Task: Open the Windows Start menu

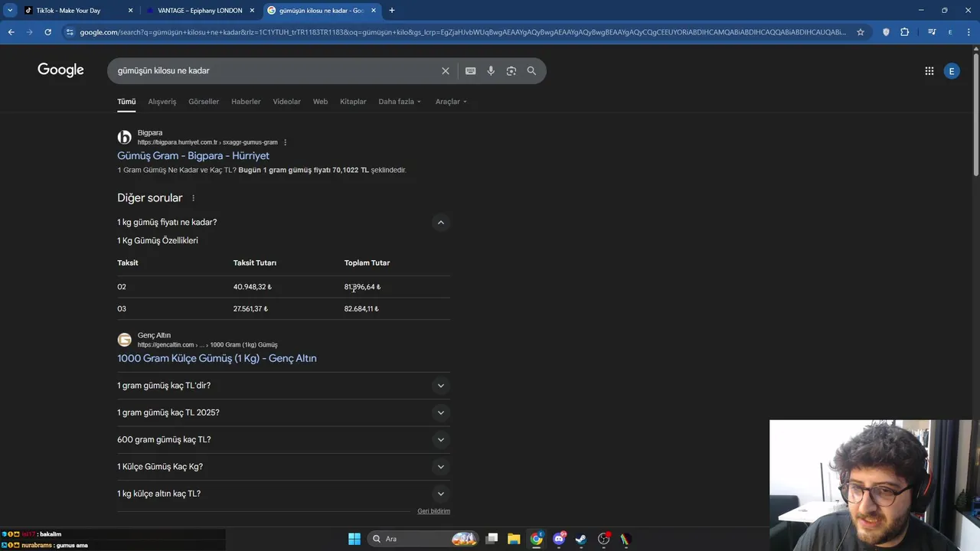Action: (x=354, y=539)
